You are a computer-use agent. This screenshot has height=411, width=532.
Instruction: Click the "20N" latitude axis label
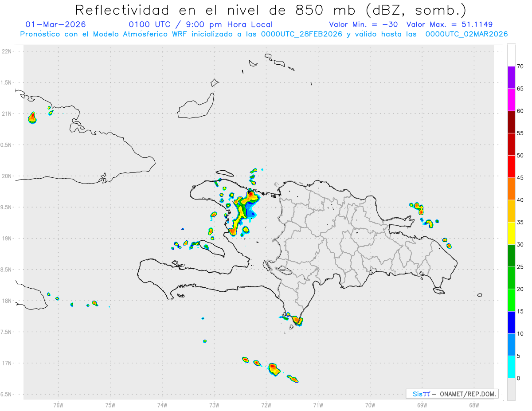pyautogui.click(x=8, y=176)
